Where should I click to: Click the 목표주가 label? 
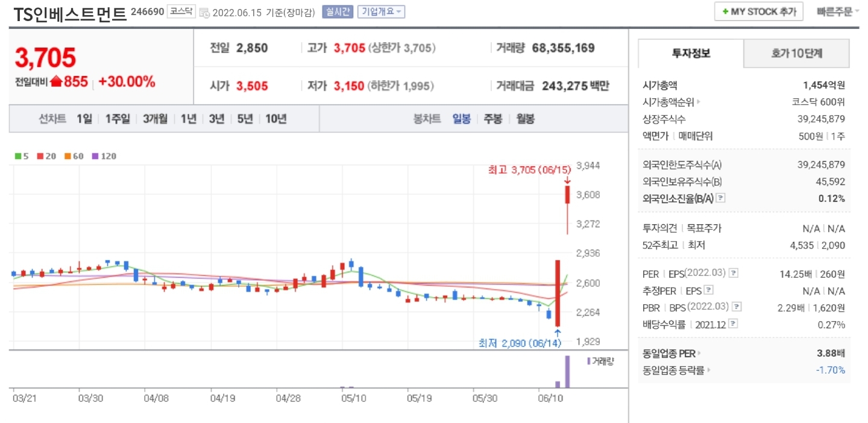tap(703, 228)
